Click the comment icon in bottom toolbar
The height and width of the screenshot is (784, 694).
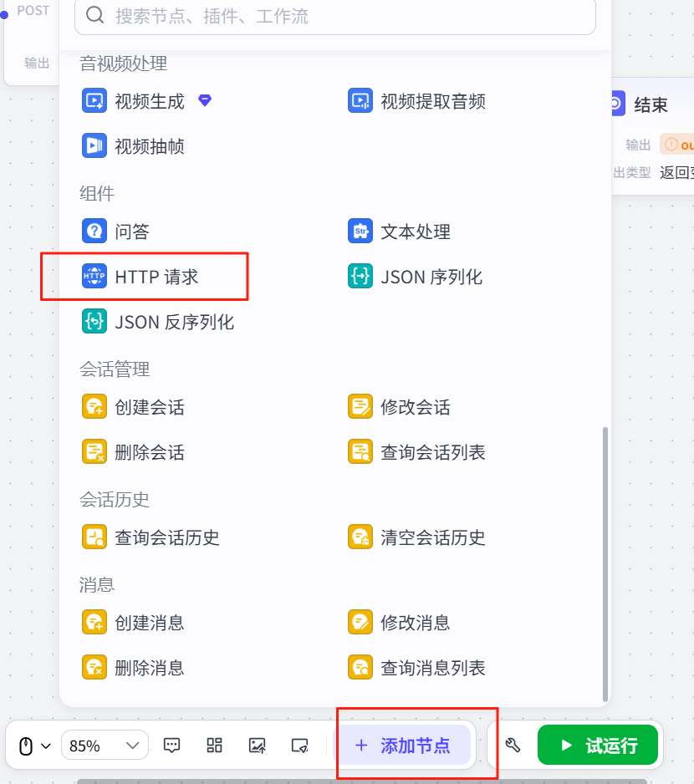tap(172, 746)
